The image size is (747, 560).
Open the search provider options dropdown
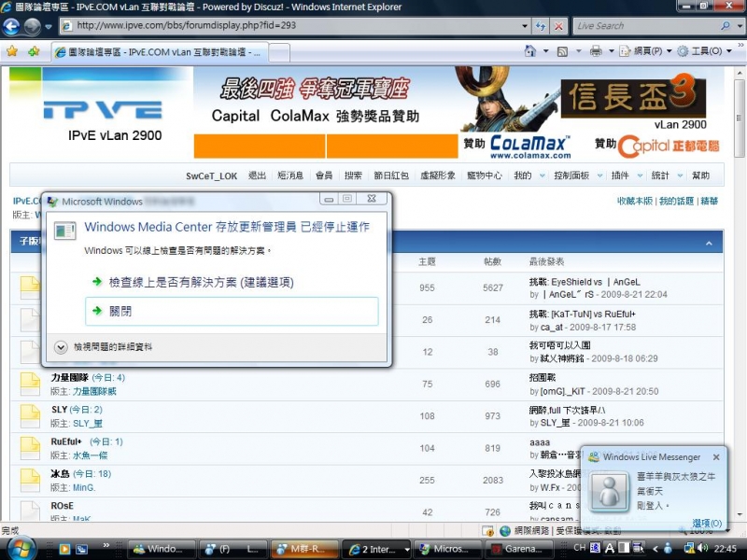(739, 26)
